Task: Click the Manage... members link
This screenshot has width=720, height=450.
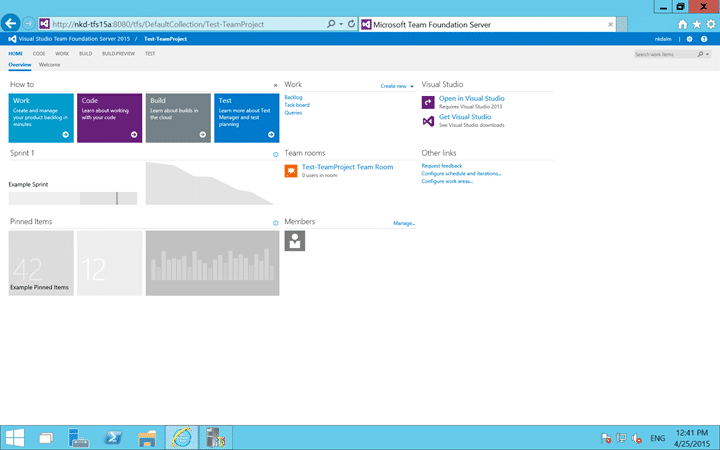Action: [x=404, y=223]
